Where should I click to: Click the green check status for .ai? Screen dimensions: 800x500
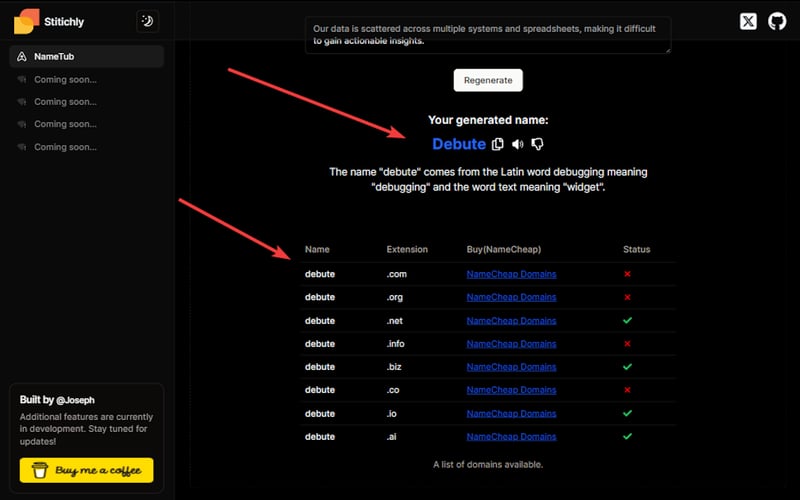tap(627, 436)
